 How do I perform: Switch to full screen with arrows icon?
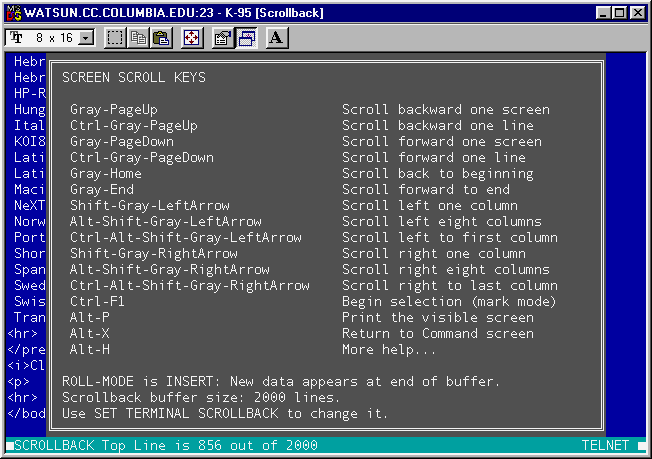192,38
